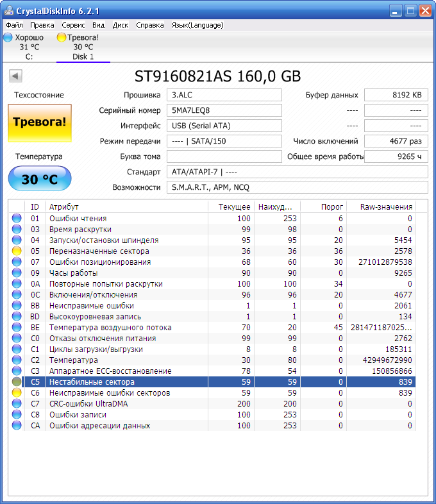Click the status orb for C2 Температура
436x504 pixels.
click(17, 360)
